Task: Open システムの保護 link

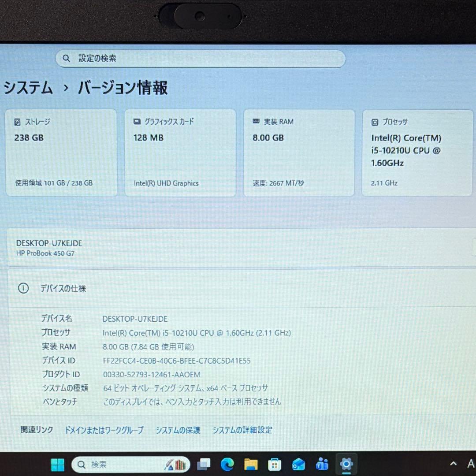Action: (x=178, y=430)
